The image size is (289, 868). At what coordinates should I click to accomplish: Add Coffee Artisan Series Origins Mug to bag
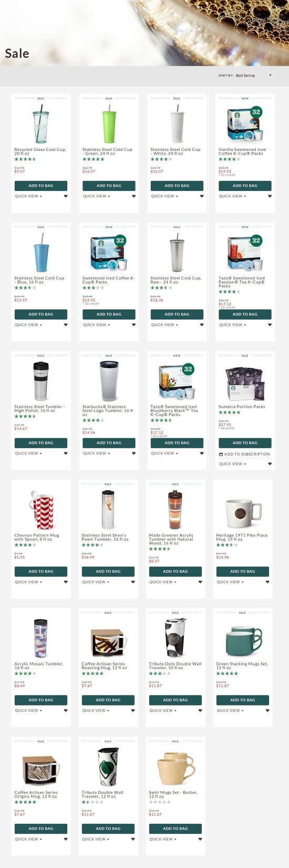coord(41,829)
